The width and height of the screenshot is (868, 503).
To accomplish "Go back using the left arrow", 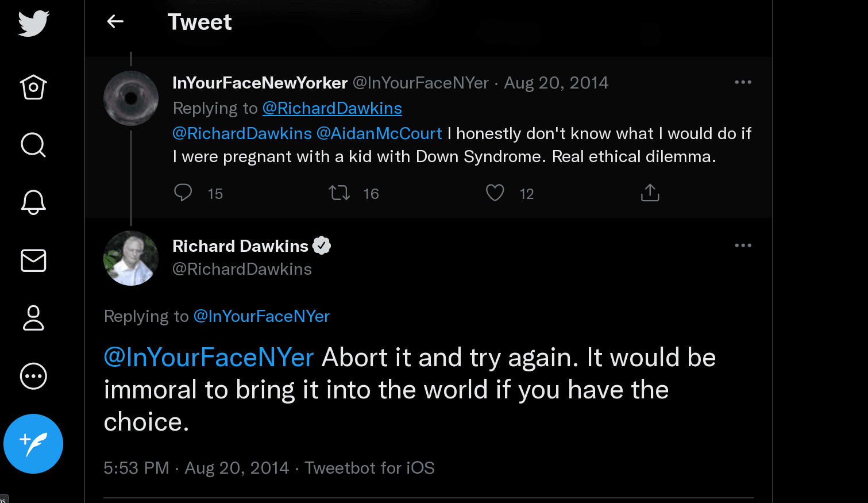I will point(115,22).
